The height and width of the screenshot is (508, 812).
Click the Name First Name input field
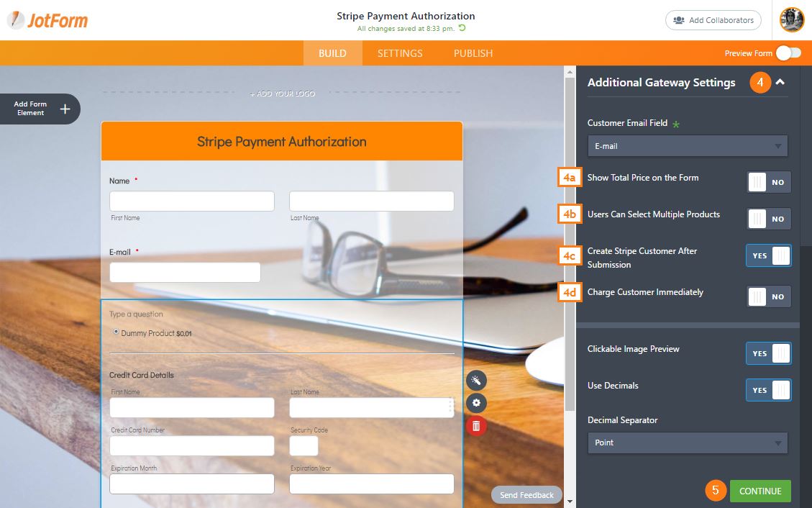tap(192, 201)
